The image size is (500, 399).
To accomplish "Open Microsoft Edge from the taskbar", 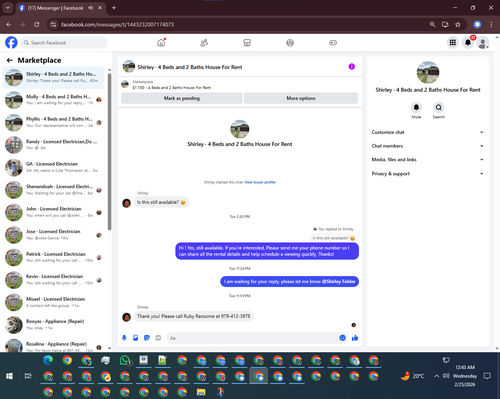I will point(48,360).
